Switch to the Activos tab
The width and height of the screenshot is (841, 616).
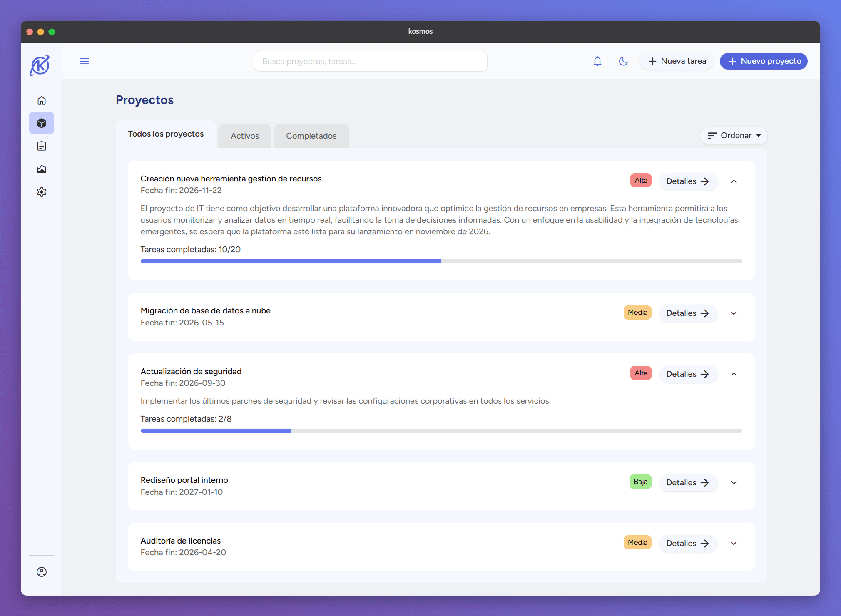[245, 136]
